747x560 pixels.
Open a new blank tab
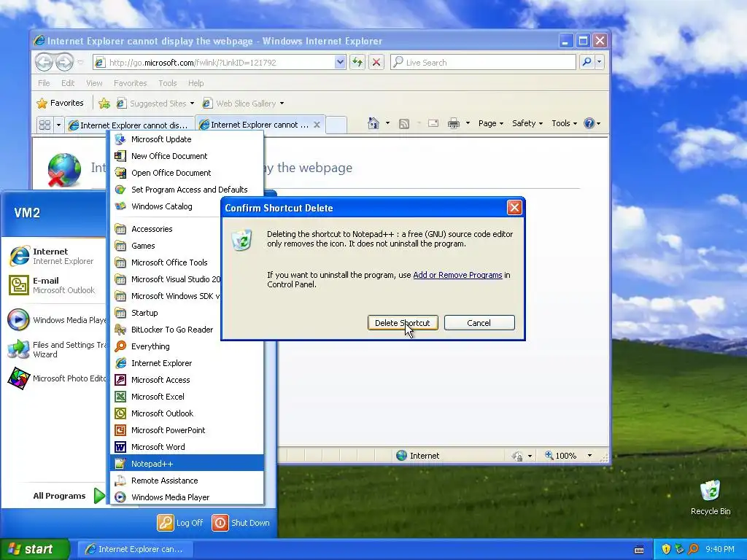[336, 125]
